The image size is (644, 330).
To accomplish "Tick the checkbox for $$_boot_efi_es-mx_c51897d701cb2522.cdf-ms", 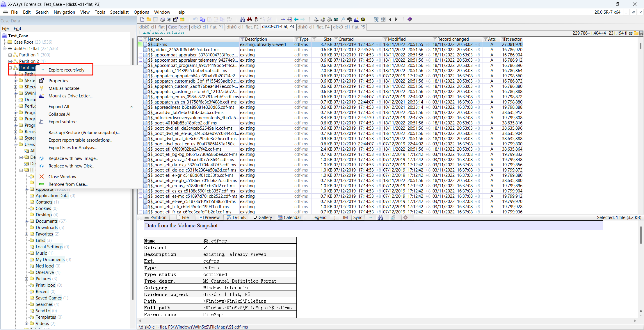I will (140, 196).
